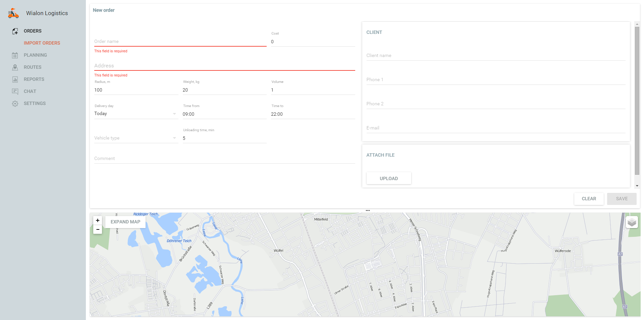Expand the Vehicle type dropdown
Viewport: 644px width, 320px height.
point(136,138)
